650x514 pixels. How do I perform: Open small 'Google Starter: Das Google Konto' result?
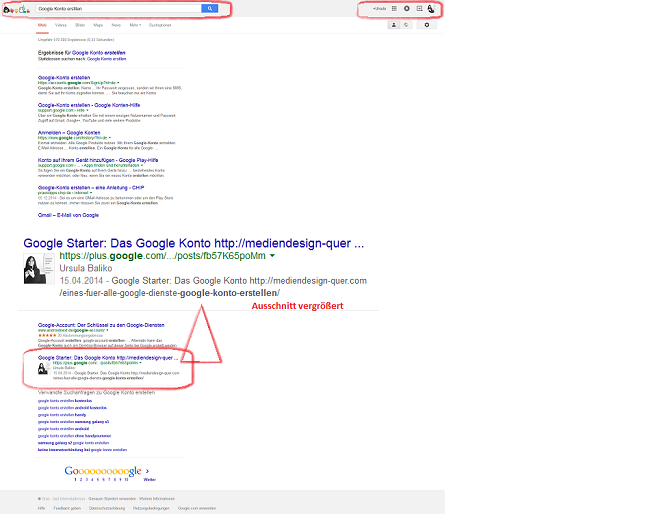click(x=108, y=358)
